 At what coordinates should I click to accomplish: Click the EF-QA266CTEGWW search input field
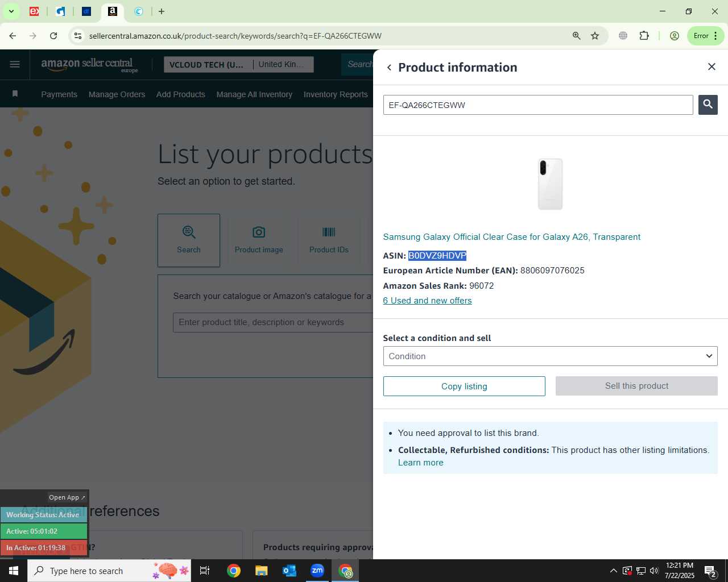(x=538, y=105)
